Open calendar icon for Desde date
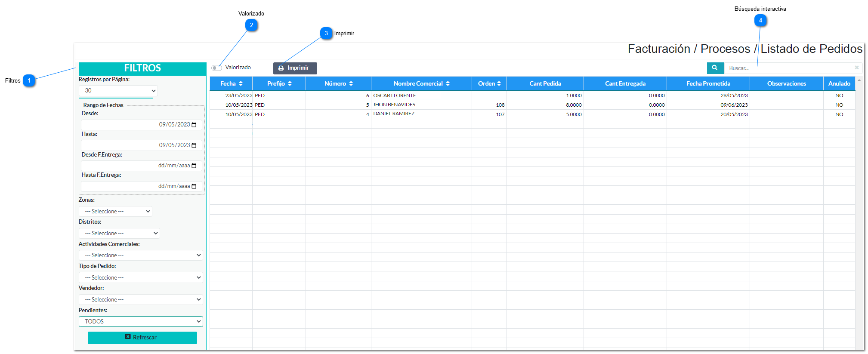Screen dimensions: 868x354 [x=194, y=125]
